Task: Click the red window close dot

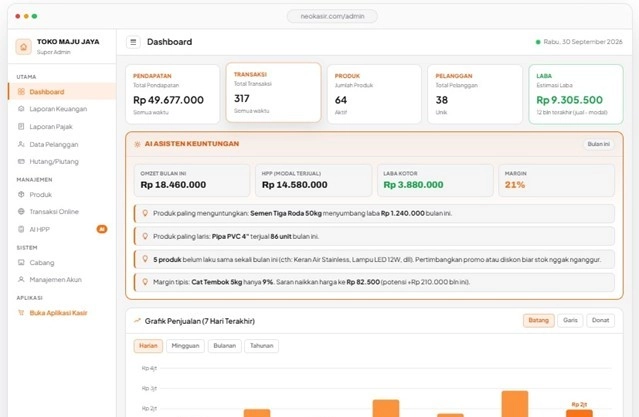Action: pyautogui.click(x=18, y=16)
